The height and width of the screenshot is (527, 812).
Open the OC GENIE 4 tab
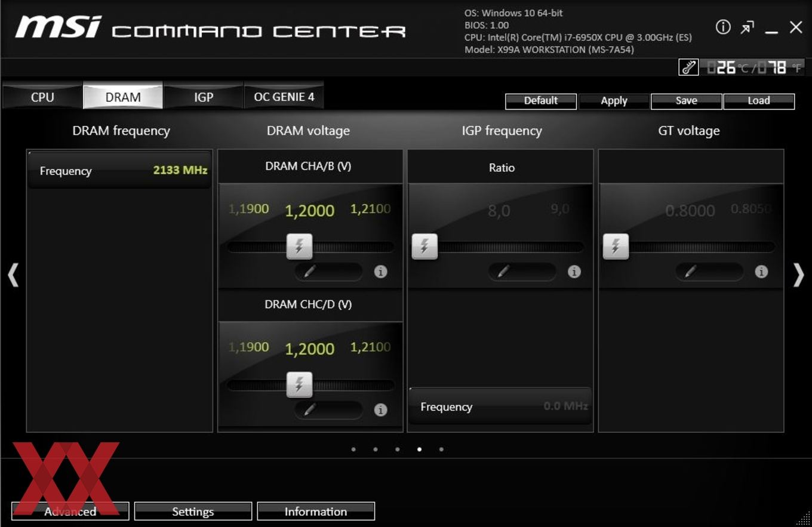click(x=284, y=97)
